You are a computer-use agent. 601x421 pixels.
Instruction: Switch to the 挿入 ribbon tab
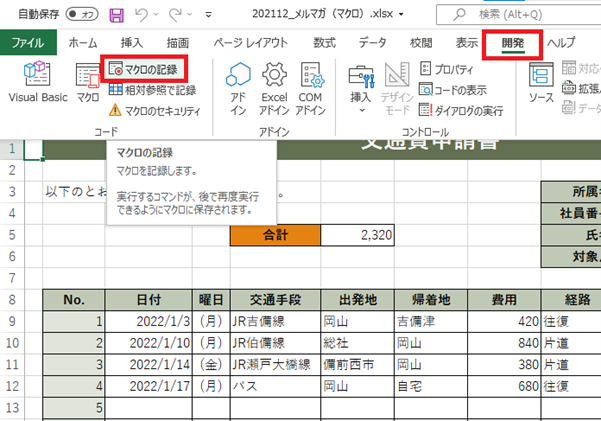[132, 43]
